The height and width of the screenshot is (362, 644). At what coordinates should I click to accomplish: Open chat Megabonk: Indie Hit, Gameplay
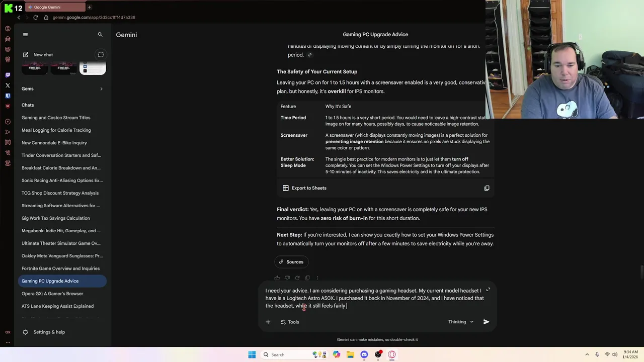(x=62, y=231)
